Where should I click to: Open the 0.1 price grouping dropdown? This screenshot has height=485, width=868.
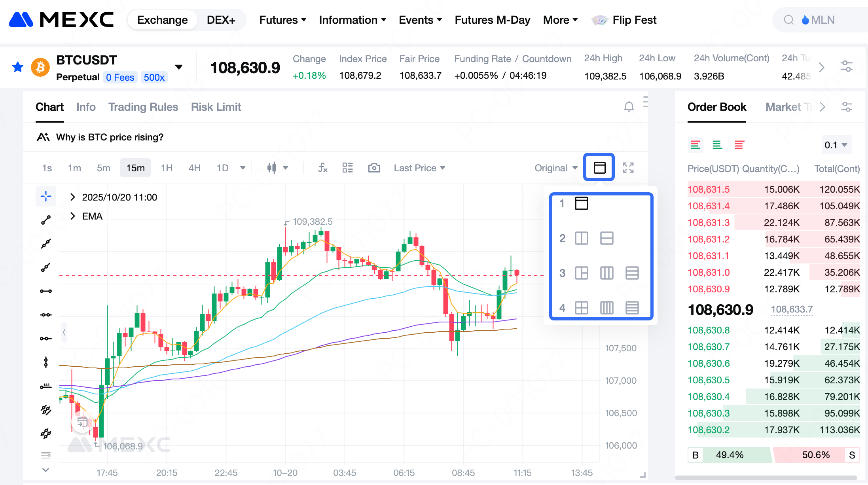point(836,145)
